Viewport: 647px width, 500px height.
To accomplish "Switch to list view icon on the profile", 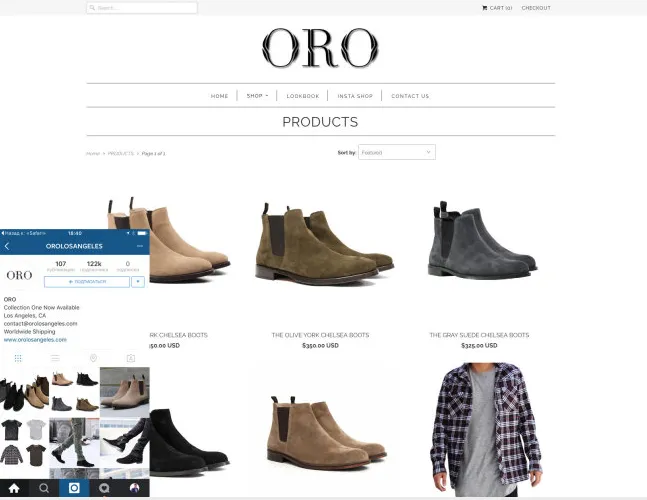I will tap(55, 358).
